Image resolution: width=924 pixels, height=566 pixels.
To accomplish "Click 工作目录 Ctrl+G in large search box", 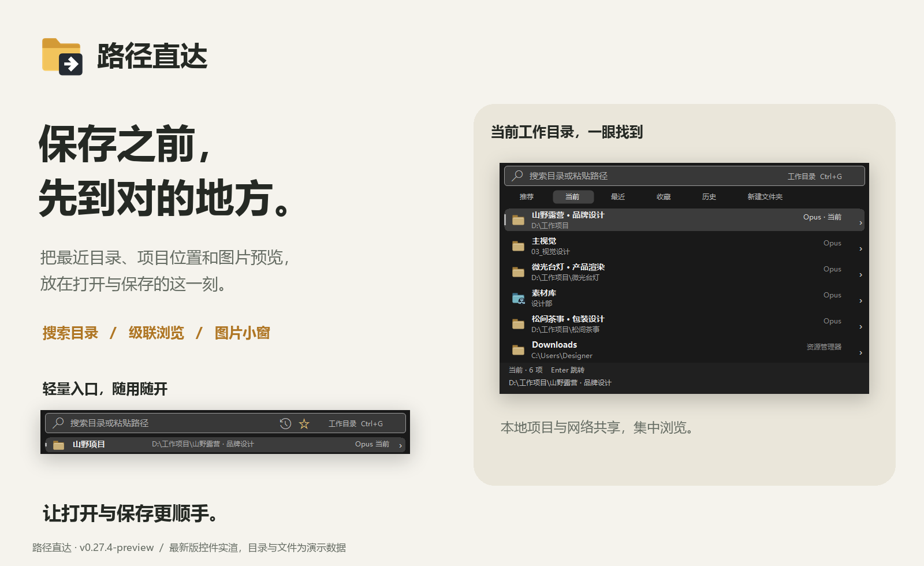I will [x=815, y=176].
